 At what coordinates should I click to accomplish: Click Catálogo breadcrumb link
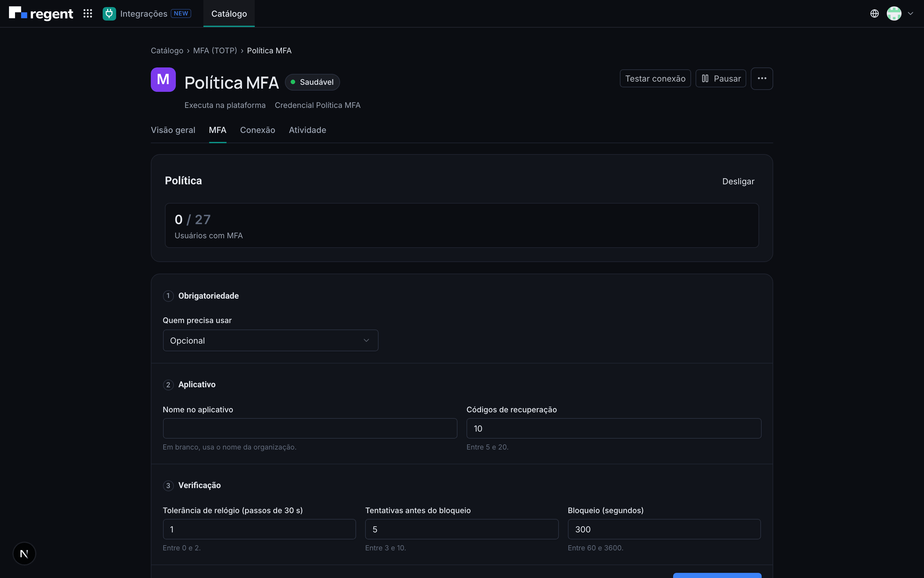click(x=167, y=50)
